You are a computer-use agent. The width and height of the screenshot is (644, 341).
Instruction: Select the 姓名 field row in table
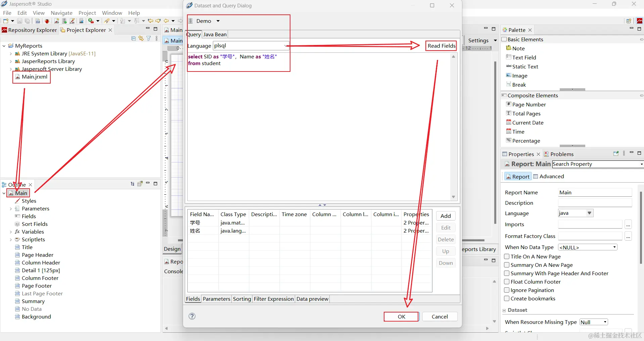tap(309, 231)
